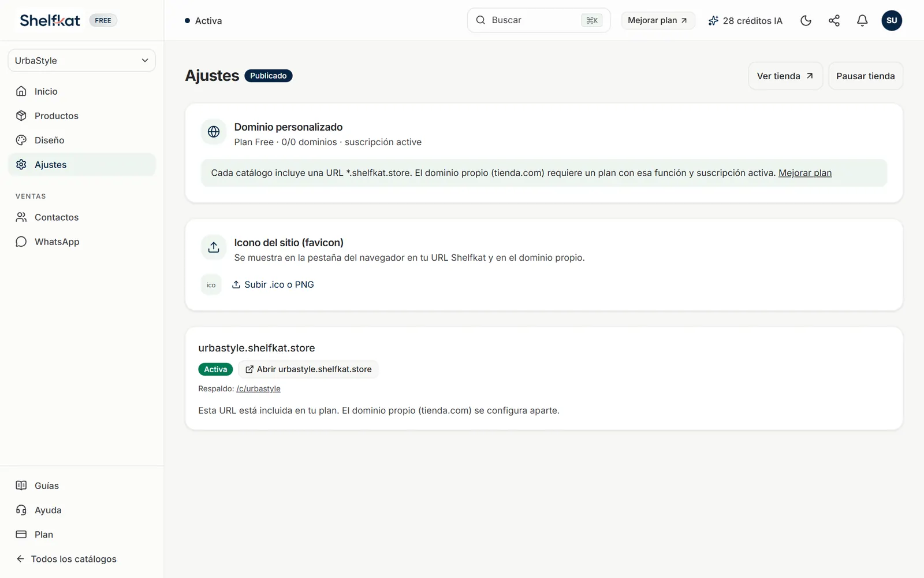Open Productos section
Image resolution: width=924 pixels, height=578 pixels.
81,116
